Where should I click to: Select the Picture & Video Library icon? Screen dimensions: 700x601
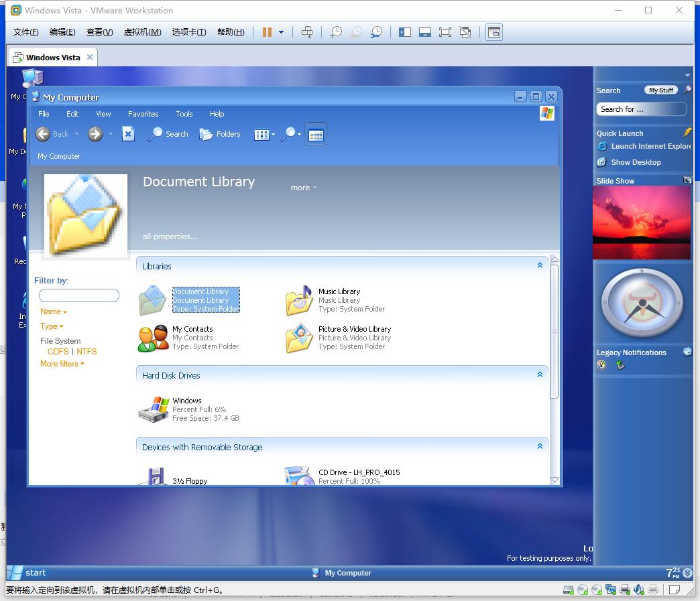click(x=299, y=338)
